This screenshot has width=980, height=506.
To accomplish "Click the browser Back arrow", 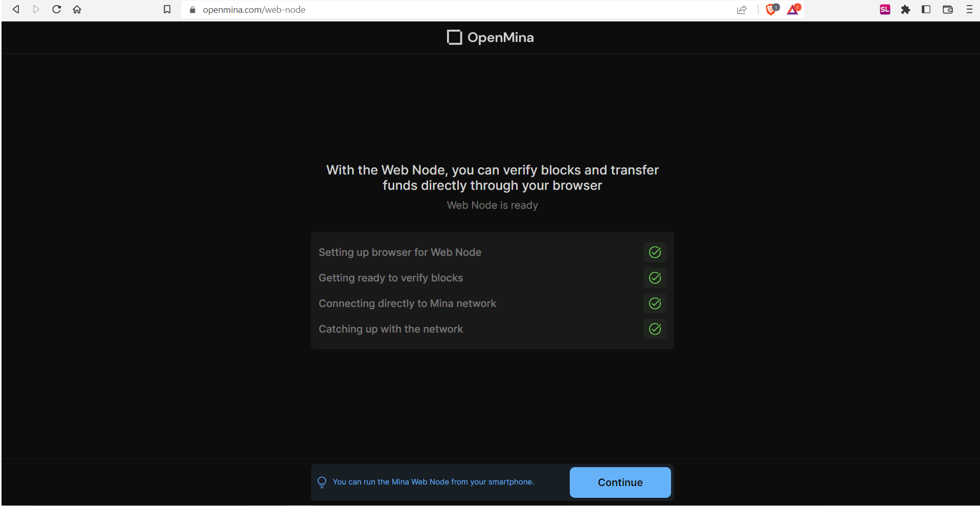I will pos(16,9).
